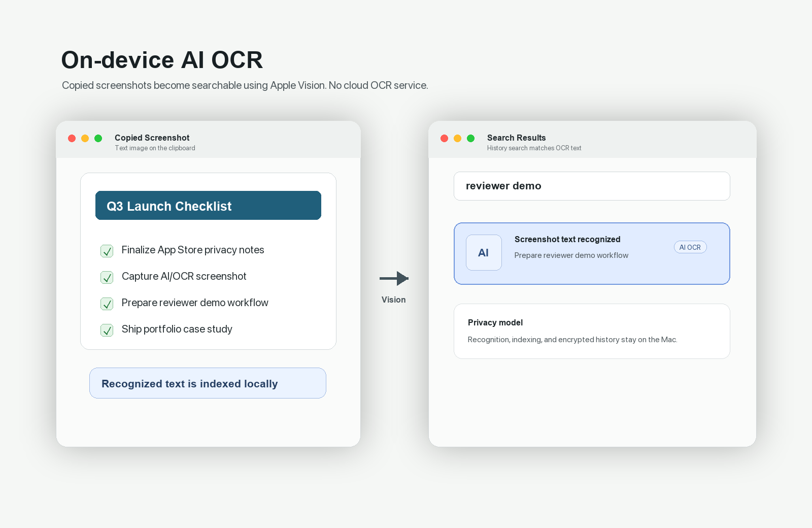Click the 'Recognition, indexing, and encrypted history' description
Image resolution: width=812 pixels, height=528 pixels.
click(x=572, y=340)
